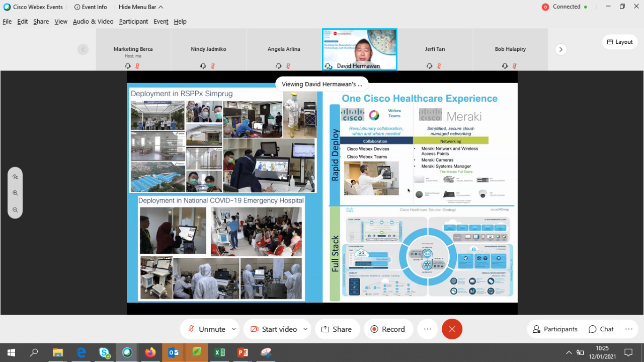
Task: Open Microsoft Edge from the taskbar
Action: click(81, 352)
